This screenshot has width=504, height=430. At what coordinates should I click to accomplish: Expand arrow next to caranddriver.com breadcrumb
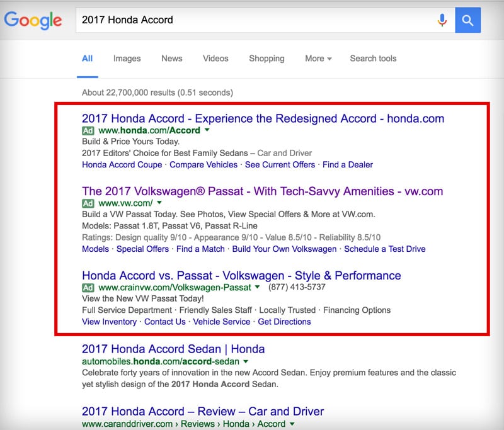(x=292, y=424)
